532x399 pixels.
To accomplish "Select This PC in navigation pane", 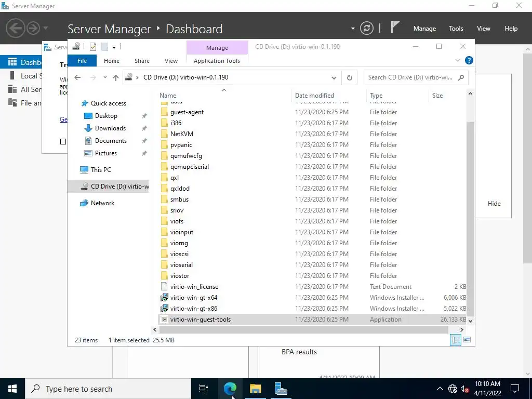I will (x=101, y=170).
